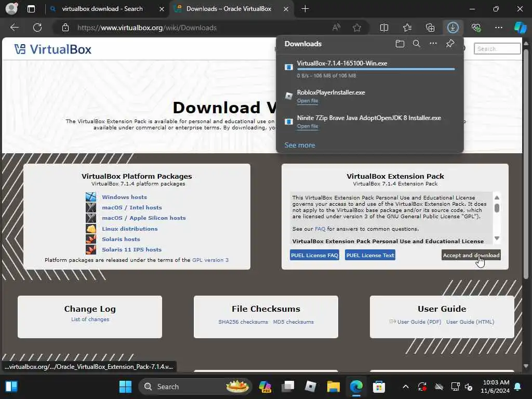
Task: Open Copilot preview icon on taskbar
Action: coord(265,387)
